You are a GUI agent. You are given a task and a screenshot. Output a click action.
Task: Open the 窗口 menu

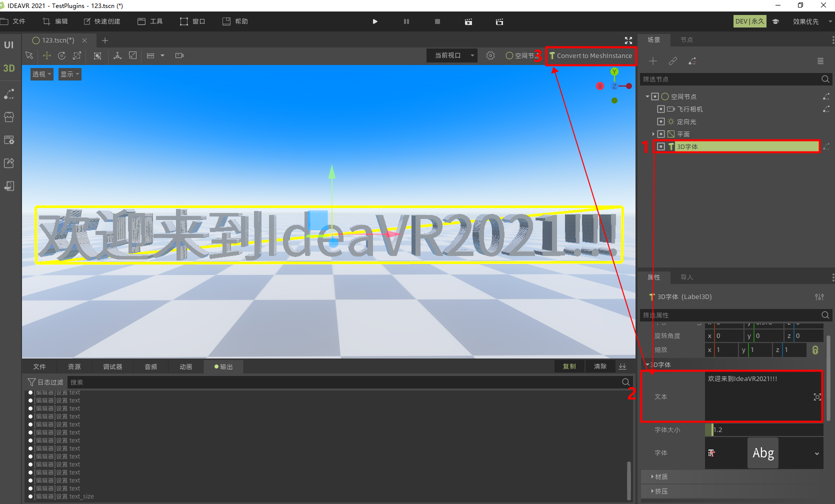click(x=193, y=21)
